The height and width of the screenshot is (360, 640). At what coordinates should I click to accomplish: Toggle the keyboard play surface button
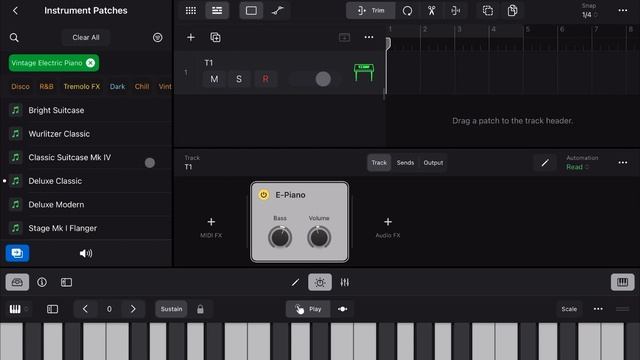click(622, 282)
